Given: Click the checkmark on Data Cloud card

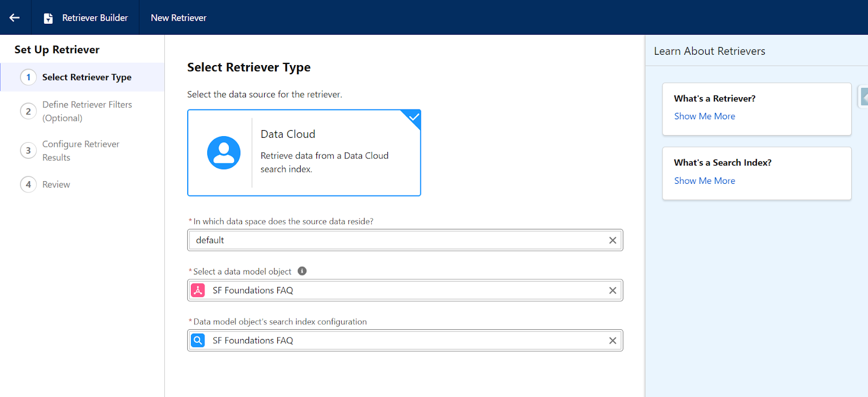Looking at the screenshot, I should 414,117.
